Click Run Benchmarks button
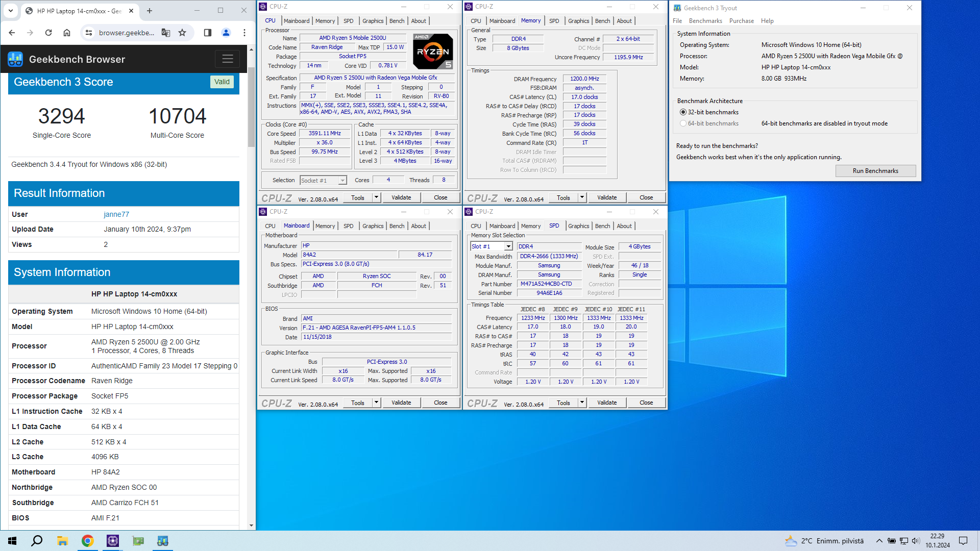 pyautogui.click(x=875, y=171)
